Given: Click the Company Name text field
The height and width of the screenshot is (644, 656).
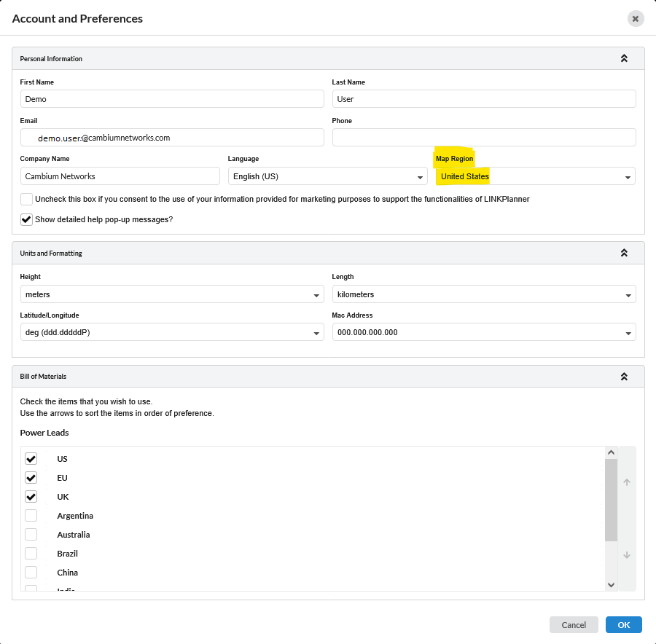Looking at the screenshot, I should coord(120,176).
